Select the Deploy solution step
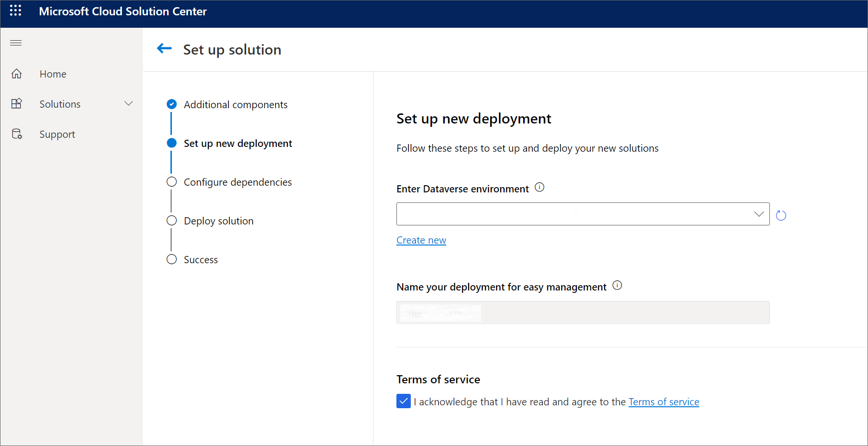The image size is (868, 446). (218, 221)
